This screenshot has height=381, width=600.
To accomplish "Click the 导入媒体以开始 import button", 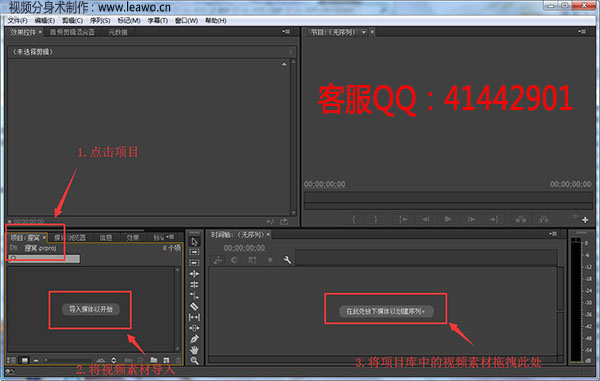I will (91, 309).
